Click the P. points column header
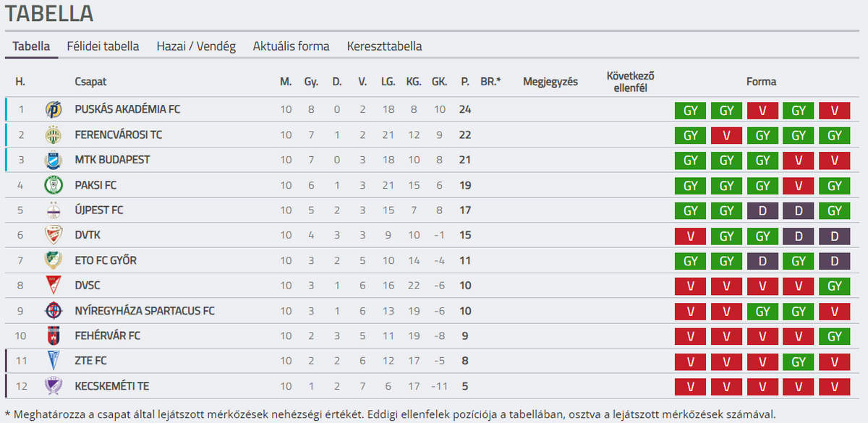The height and width of the screenshot is (423, 868). [464, 82]
